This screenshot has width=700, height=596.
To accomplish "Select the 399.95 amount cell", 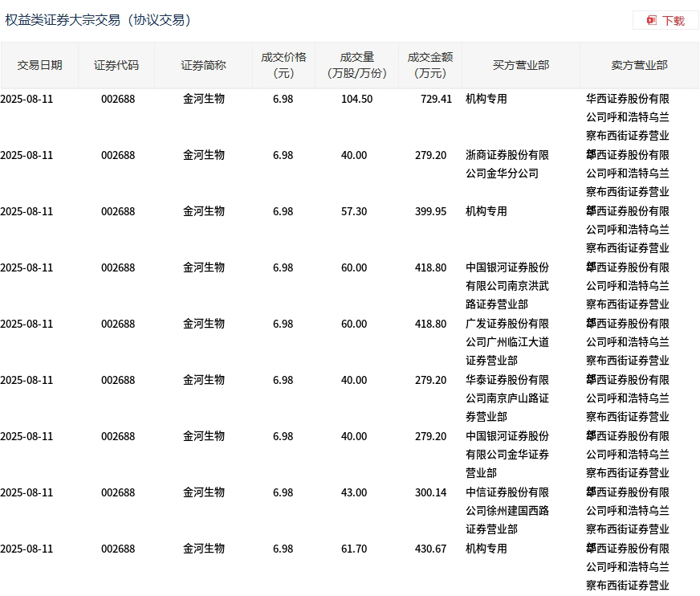I will (431, 211).
